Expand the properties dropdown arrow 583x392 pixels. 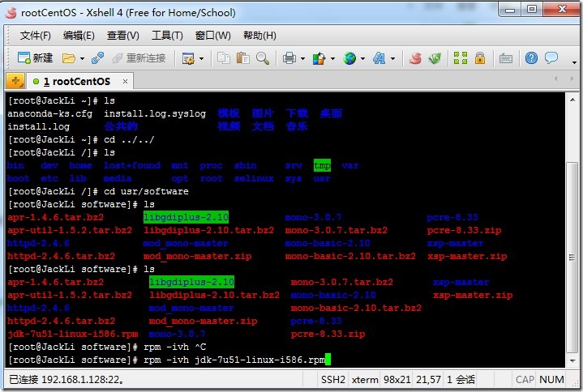point(202,58)
